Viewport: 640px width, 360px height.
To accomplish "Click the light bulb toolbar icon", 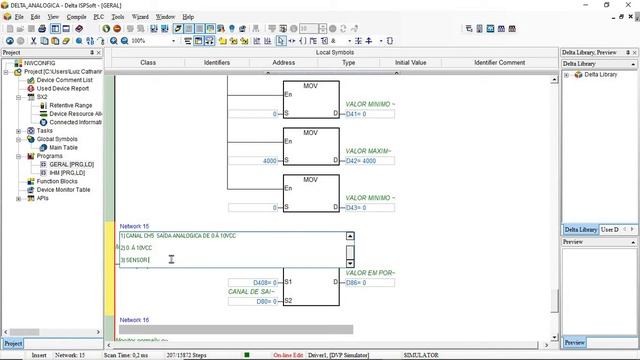I will (232, 29).
